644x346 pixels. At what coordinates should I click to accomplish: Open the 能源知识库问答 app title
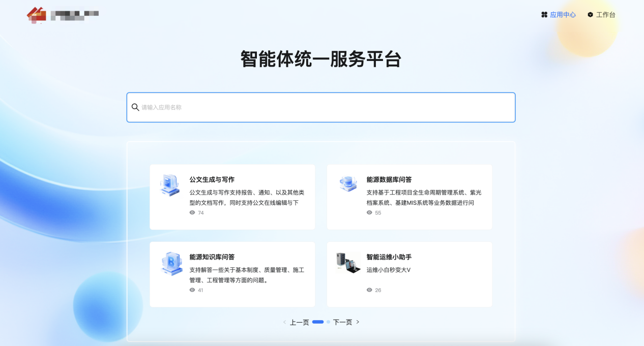(212, 257)
